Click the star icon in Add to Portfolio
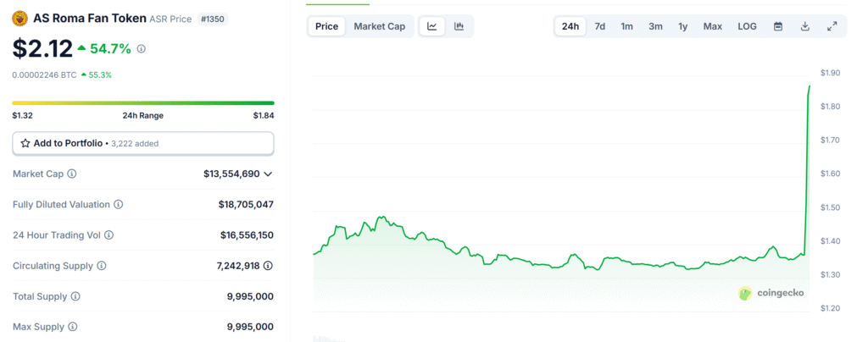The image size is (868, 342). 25,143
